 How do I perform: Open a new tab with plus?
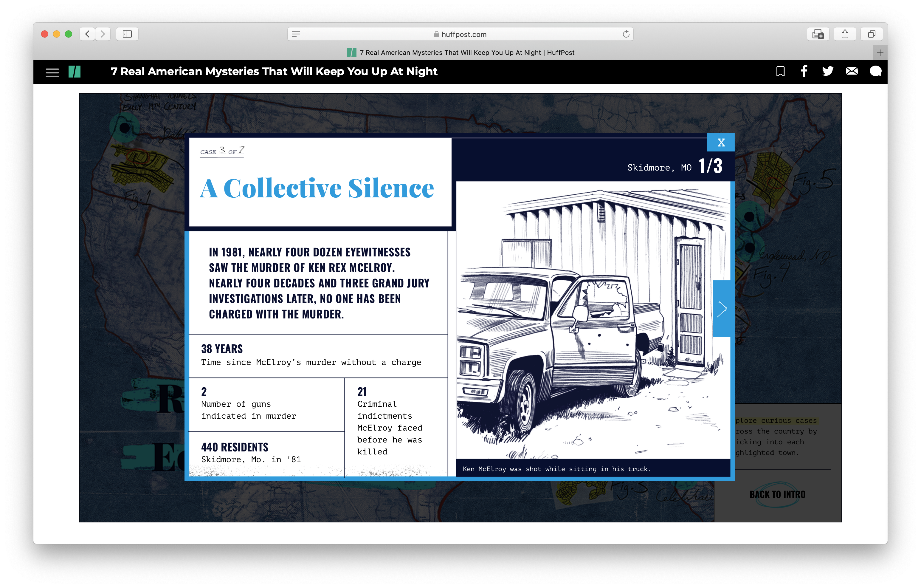(880, 53)
